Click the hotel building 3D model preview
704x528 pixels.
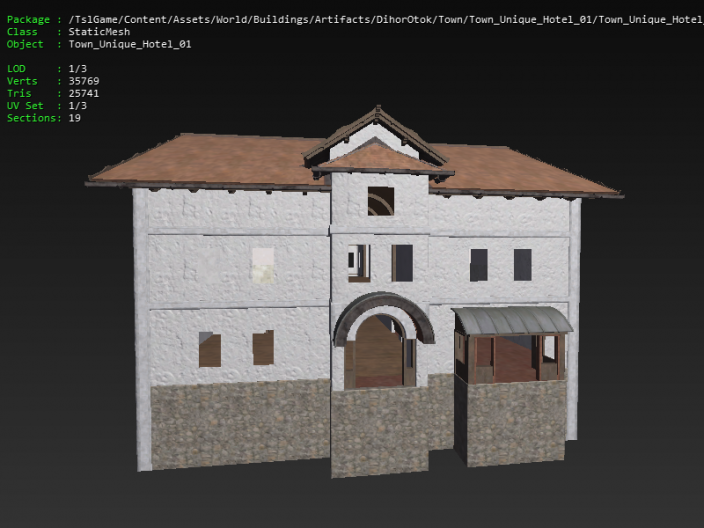[355, 292]
